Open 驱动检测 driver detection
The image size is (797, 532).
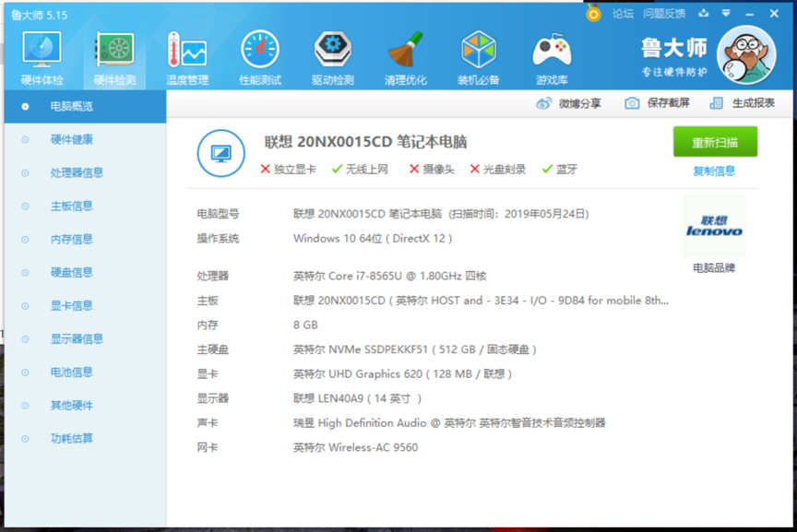click(x=332, y=58)
